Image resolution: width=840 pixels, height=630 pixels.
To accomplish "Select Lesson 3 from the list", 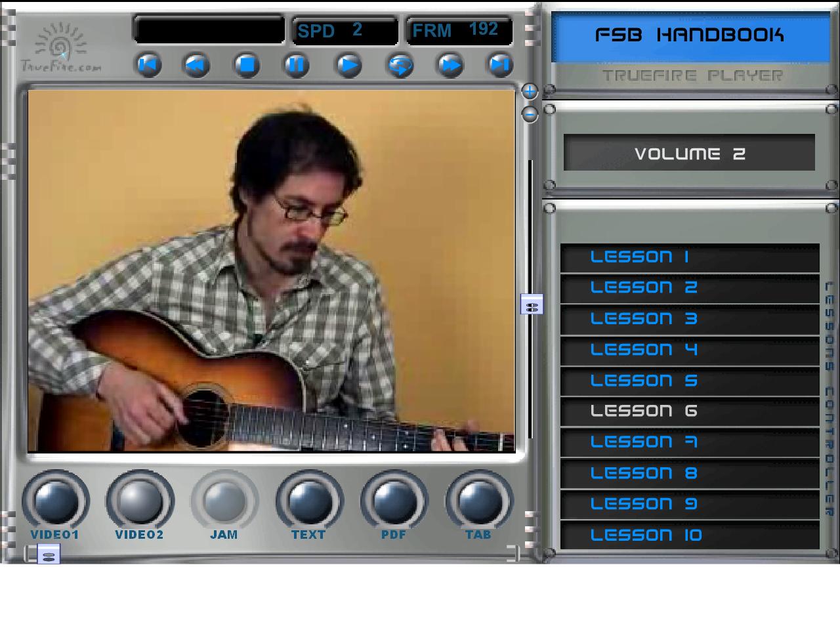I will click(x=690, y=319).
